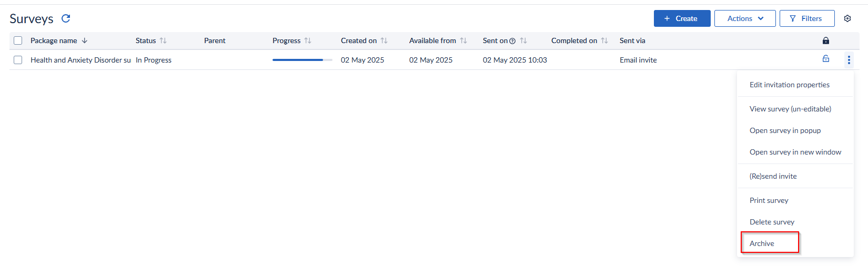868x266 pixels.
Task: Choose Archive from the menu
Action: (x=762, y=243)
